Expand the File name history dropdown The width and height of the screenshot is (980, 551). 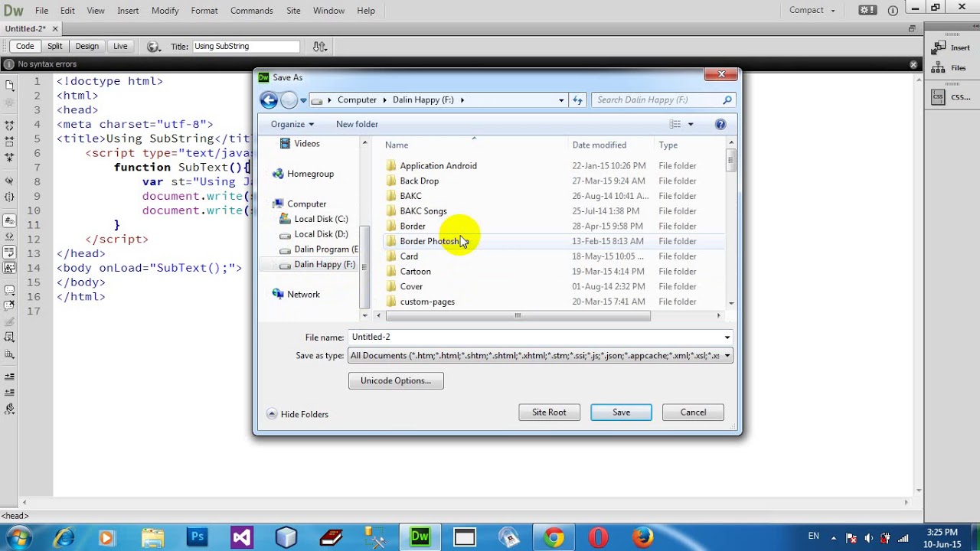[727, 337]
